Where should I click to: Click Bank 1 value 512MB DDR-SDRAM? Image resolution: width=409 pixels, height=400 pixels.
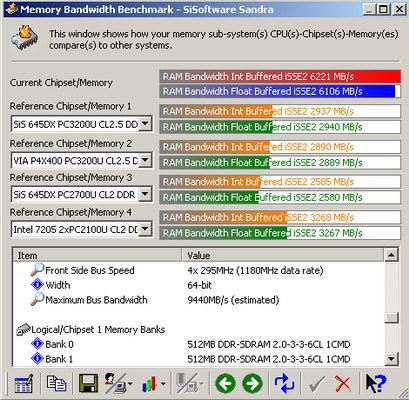(x=269, y=359)
